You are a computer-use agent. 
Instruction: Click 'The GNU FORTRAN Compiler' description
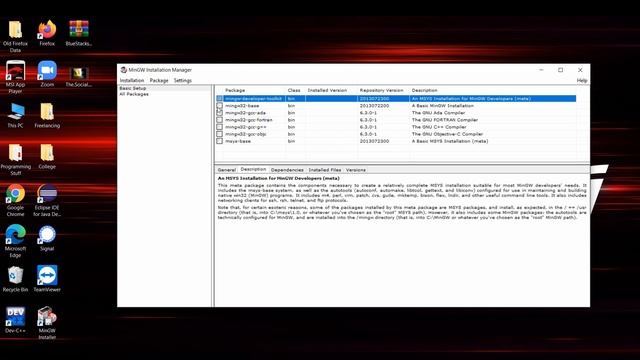(444, 120)
